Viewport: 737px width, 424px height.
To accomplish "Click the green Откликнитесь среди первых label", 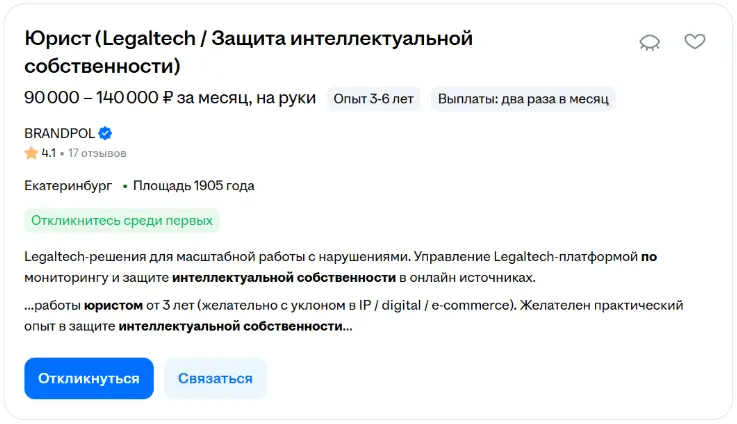I will 121,220.
